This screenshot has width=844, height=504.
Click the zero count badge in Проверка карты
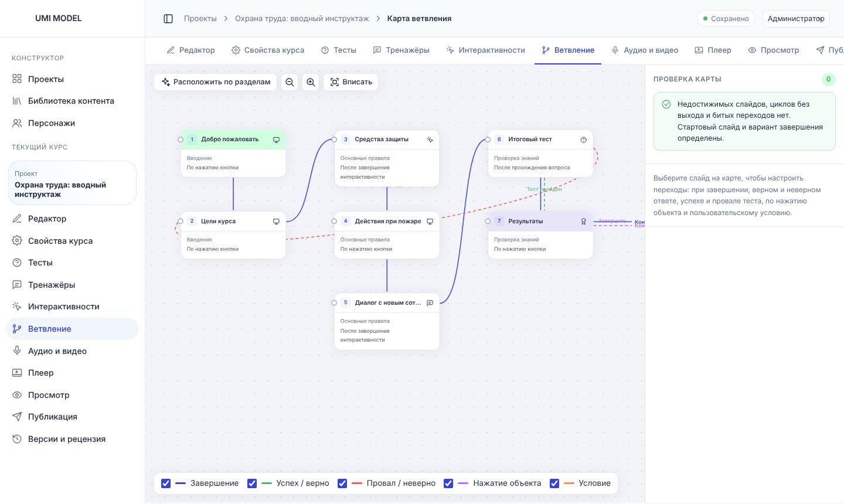pyautogui.click(x=828, y=79)
